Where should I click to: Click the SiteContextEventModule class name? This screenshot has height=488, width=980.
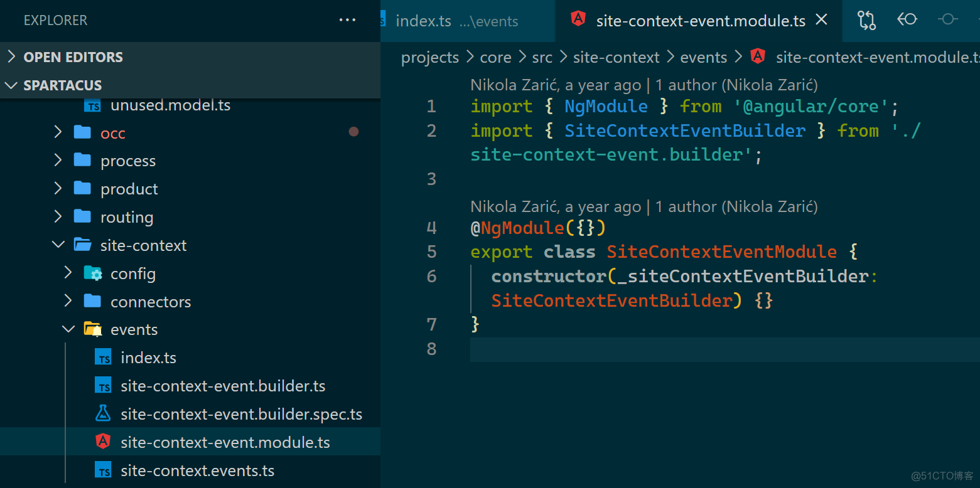point(721,252)
